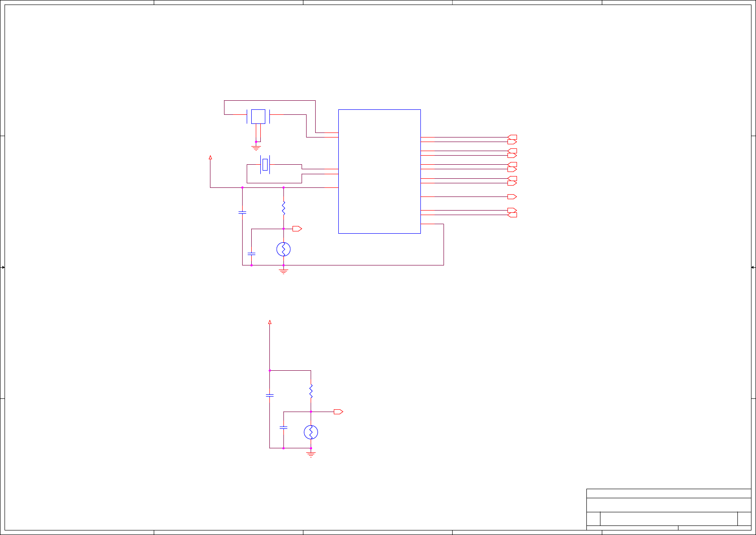This screenshot has width=756, height=535.
Task: Select the two-pin crystal beside the IC
Action: click(265, 165)
